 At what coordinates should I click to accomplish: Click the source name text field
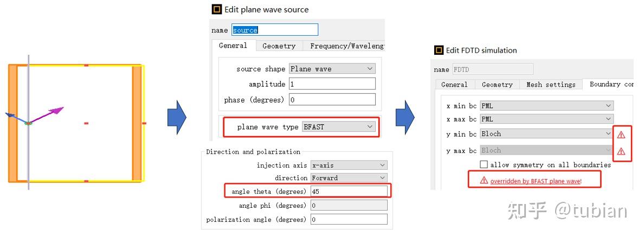pos(275,30)
